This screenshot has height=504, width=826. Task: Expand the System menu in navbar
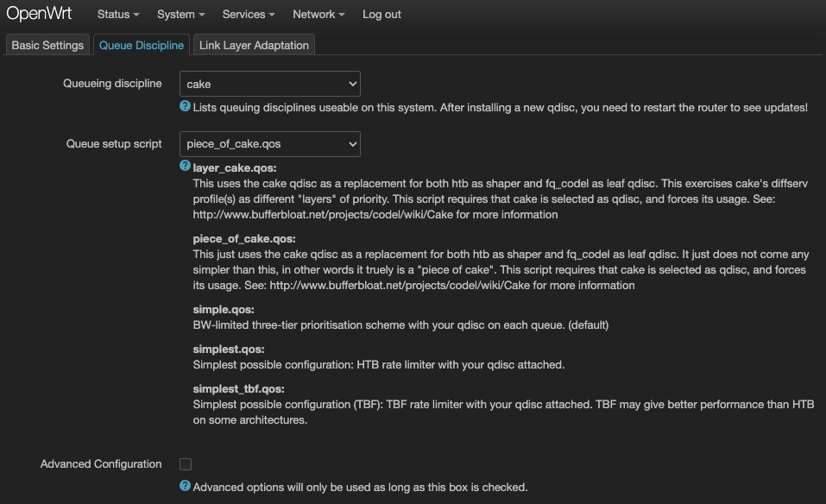(180, 15)
